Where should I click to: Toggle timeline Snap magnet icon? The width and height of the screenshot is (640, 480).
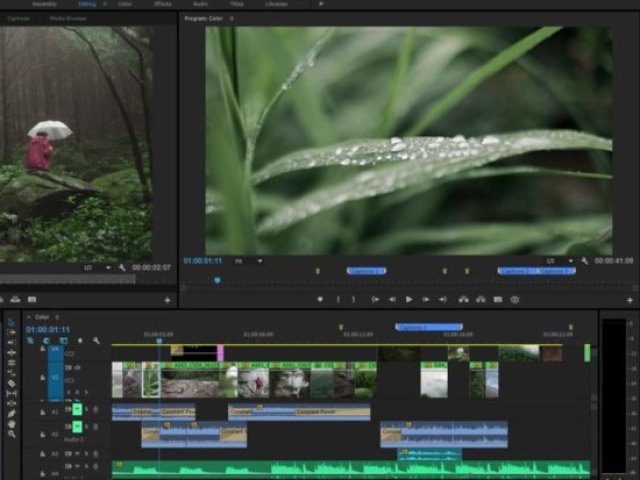pyautogui.click(x=47, y=340)
